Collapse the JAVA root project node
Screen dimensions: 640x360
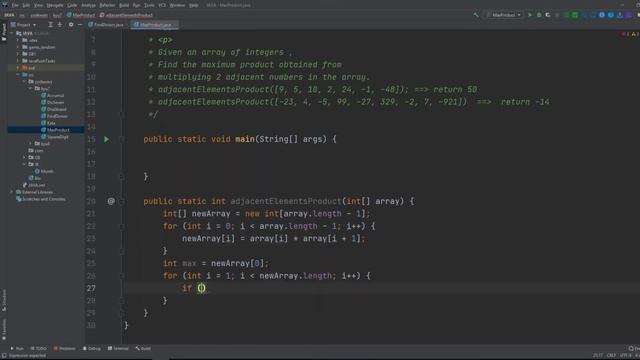point(12,33)
